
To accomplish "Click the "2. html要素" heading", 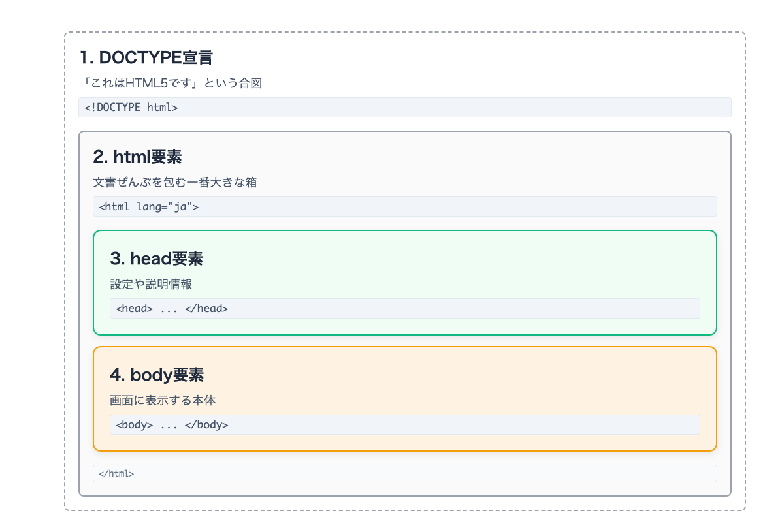I will 139,157.
